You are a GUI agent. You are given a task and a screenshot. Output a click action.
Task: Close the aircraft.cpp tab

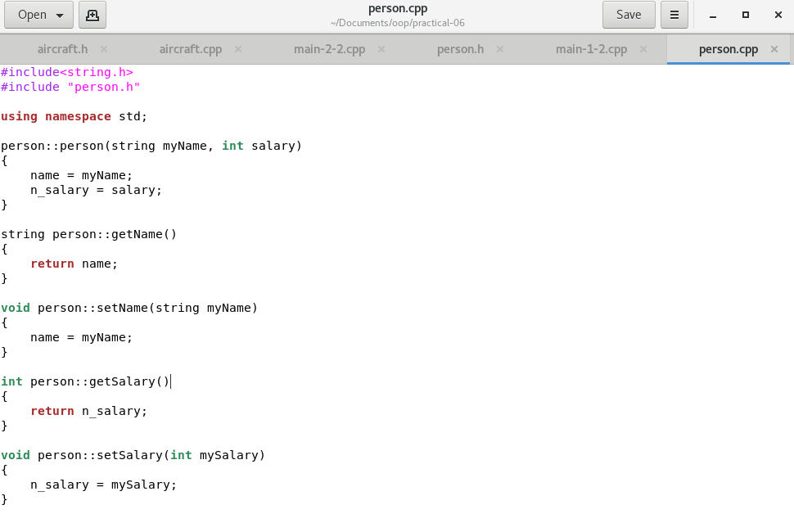tap(237, 48)
